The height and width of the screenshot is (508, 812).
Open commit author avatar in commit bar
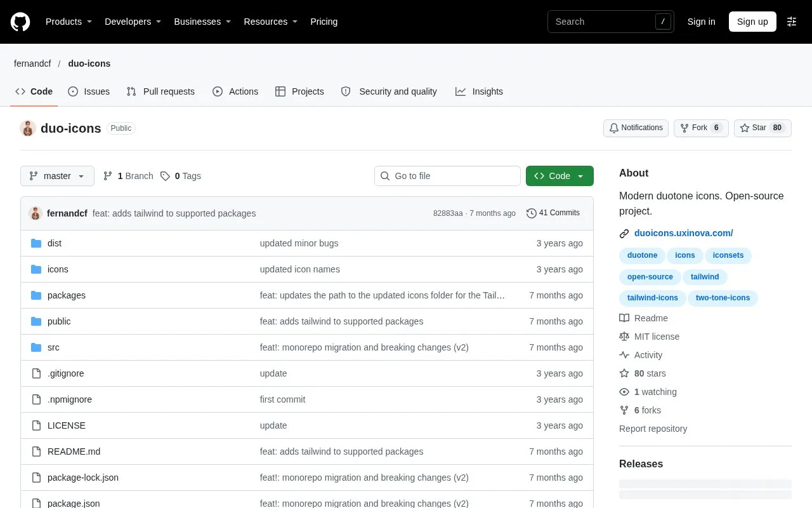tap(36, 213)
